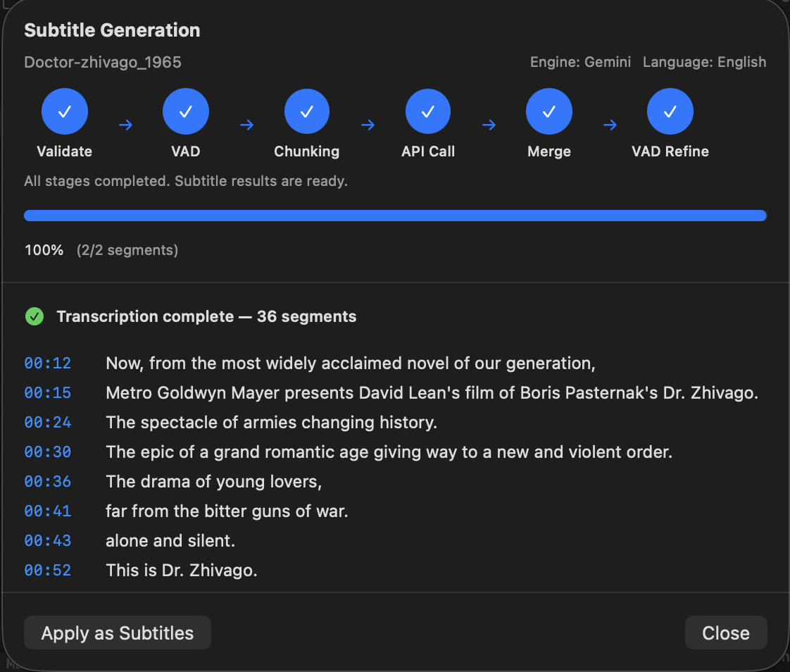Image resolution: width=790 pixels, height=672 pixels.
Task: Select line "The spectacle of armies changing history."
Action: [x=272, y=423]
